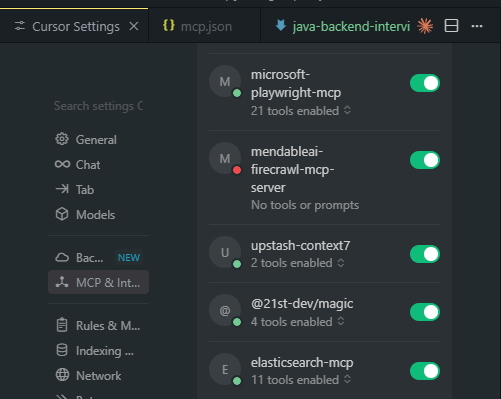Viewport: 501px width, 399px height.
Task: Click the General gear icon
Action: pos(62,139)
